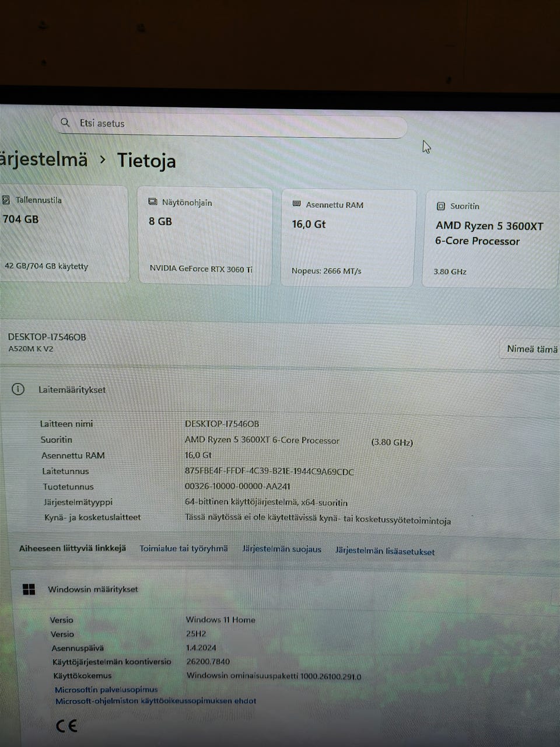Open the Tallennustila 704 GB card
560x747 pixels.
click(x=64, y=234)
